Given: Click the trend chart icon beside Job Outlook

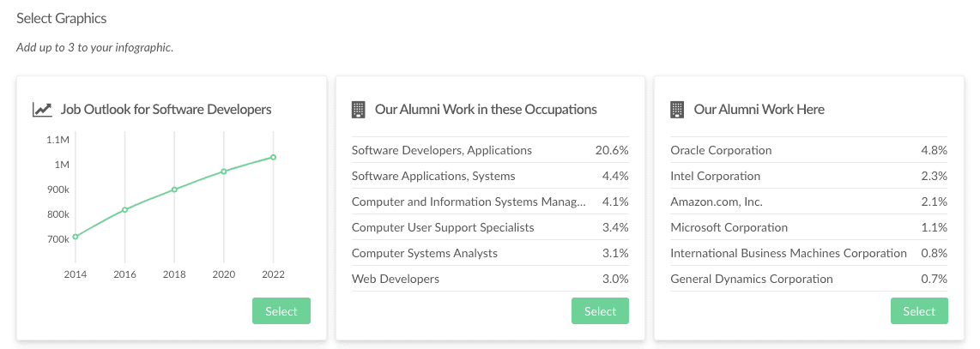Looking at the screenshot, I should click(42, 110).
